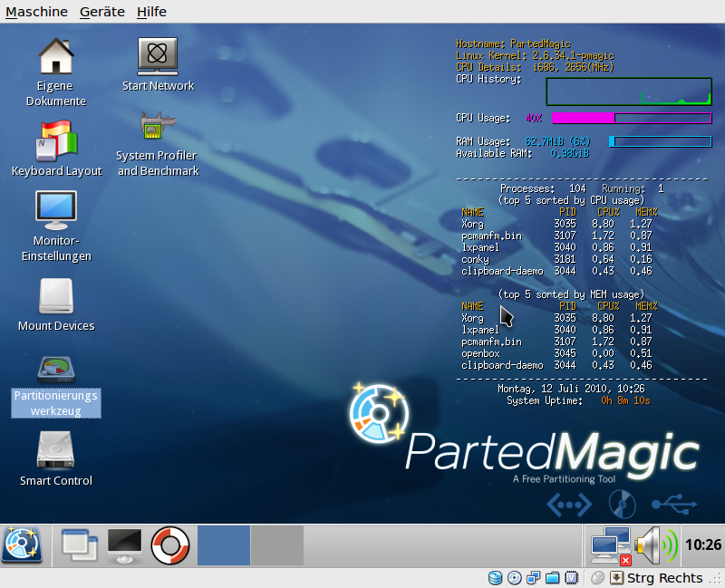Image resolution: width=725 pixels, height=588 pixels.
Task: Click the lifebuoy help icon in panel
Action: pos(169,545)
